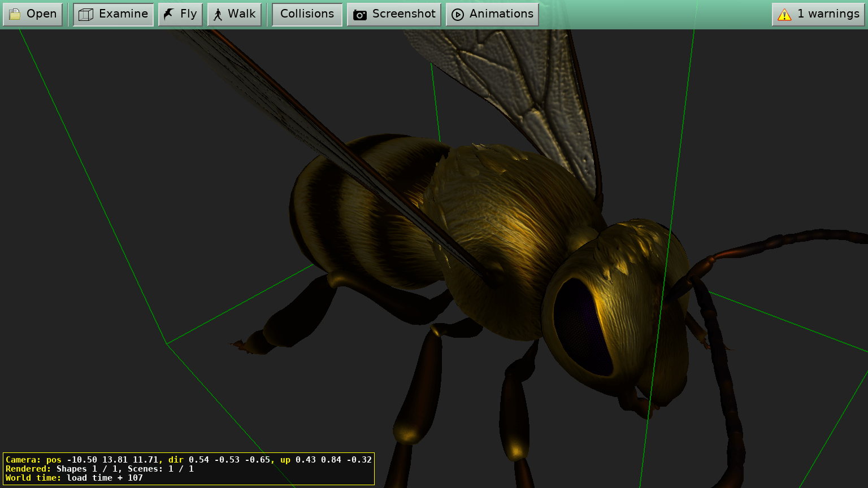868x488 pixels.
Task: Switch navigation to Walk mode
Action: [235, 14]
